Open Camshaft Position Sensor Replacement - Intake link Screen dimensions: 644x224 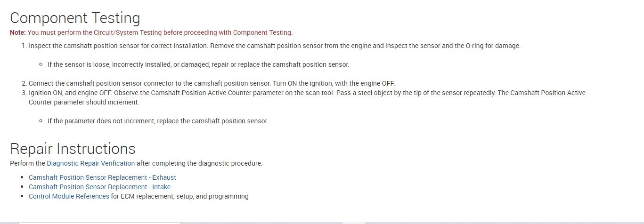pyautogui.click(x=99, y=187)
